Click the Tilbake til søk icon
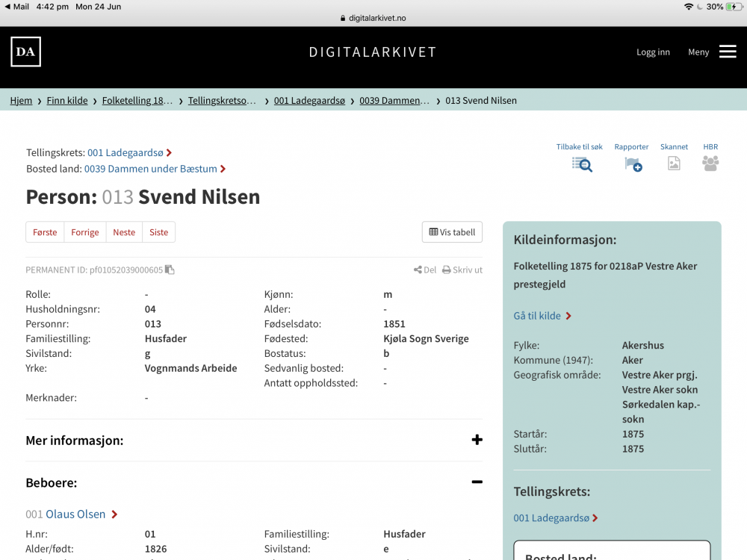This screenshot has width=747, height=560. click(x=581, y=164)
